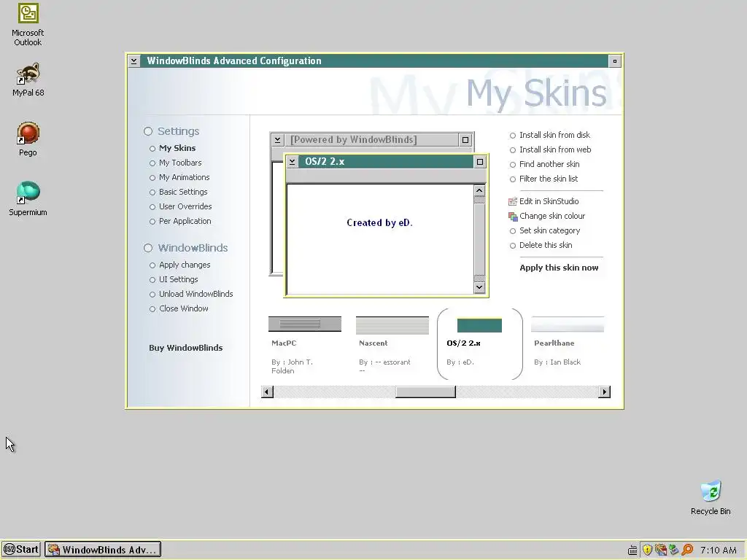Click the skin list scroll left arrow

pyautogui.click(x=267, y=392)
